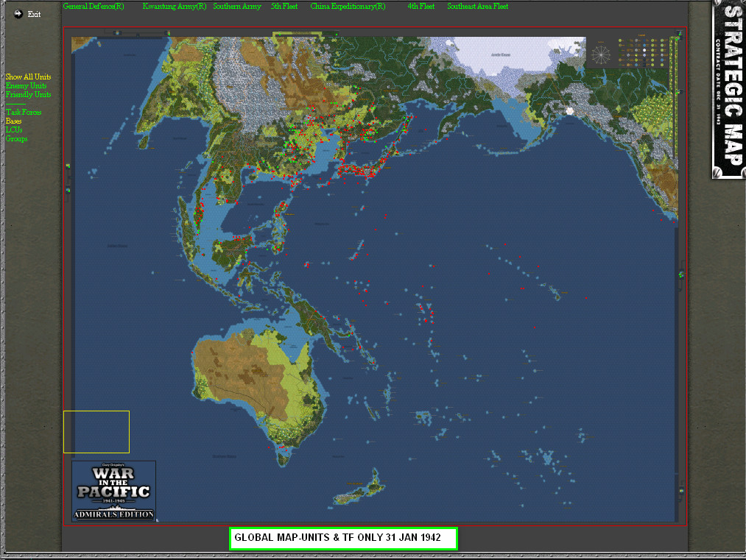Click the War in the Pacific logo
The width and height of the screenshot is (746, 560).
[x=113, y=491]
